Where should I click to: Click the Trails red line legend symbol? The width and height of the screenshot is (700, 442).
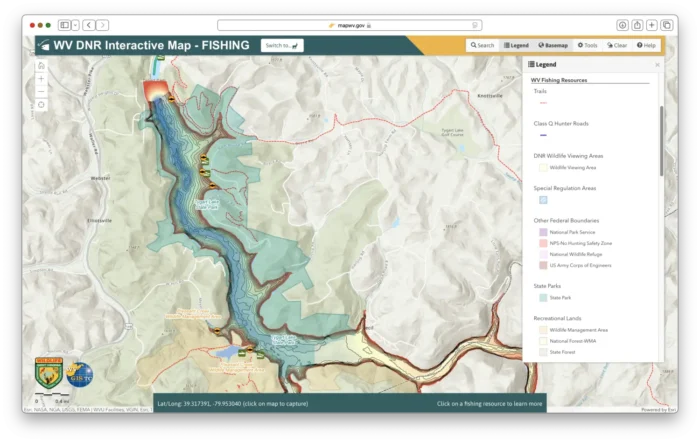(x=543, y=103)
